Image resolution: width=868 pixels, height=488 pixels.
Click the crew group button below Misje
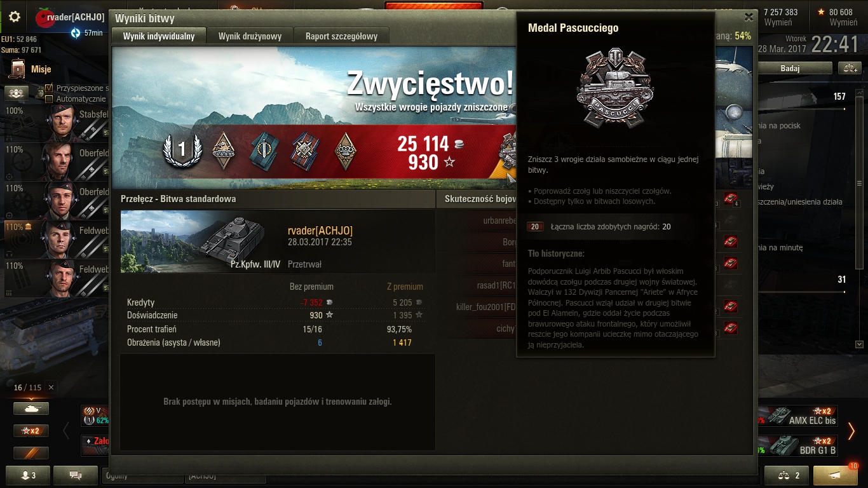click(x=17, y=93)
